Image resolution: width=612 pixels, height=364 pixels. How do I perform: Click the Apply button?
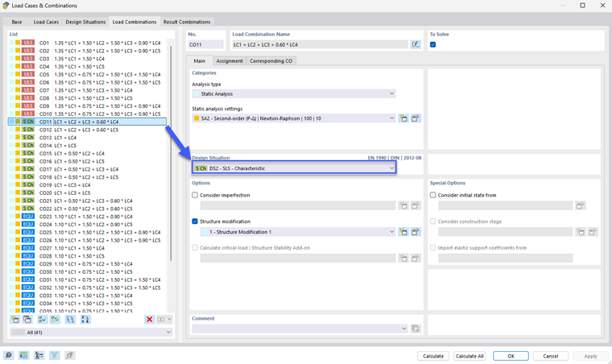point(590,356)
